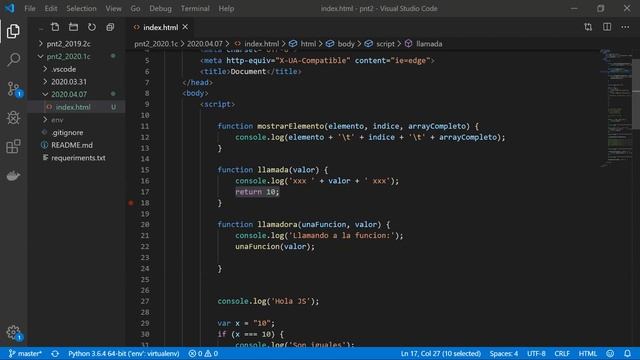
Task: Click the selected 'return 10;' code text
Action: point(257,192)
